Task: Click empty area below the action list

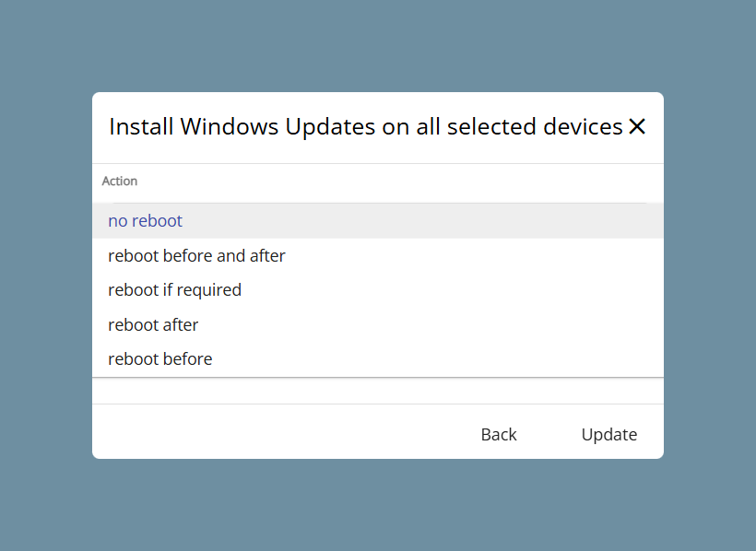Action: pos(378,391)
